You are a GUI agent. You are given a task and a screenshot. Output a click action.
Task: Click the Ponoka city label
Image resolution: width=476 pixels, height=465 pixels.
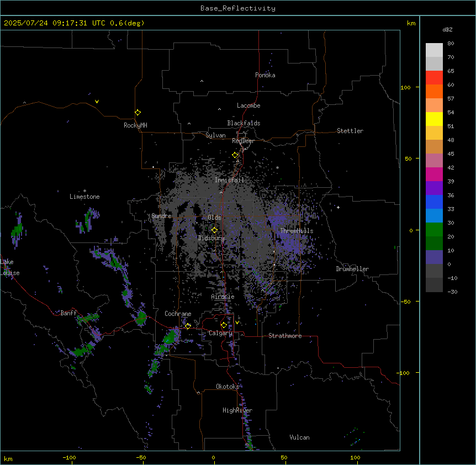(x=265, y=75)
